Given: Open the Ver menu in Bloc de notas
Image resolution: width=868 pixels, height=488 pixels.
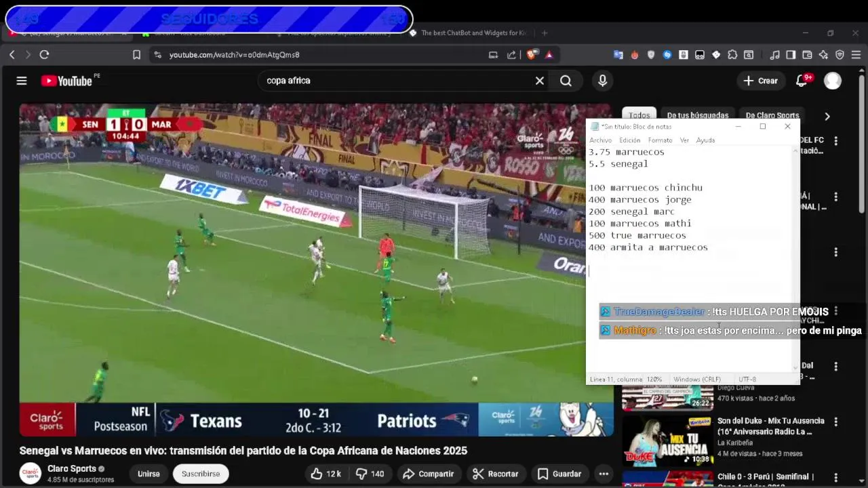Looking at the screenshot, I should click(684, 140).
